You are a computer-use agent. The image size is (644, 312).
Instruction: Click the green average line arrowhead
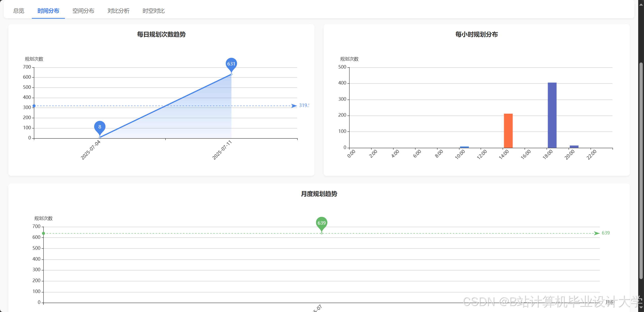[597, 233]
